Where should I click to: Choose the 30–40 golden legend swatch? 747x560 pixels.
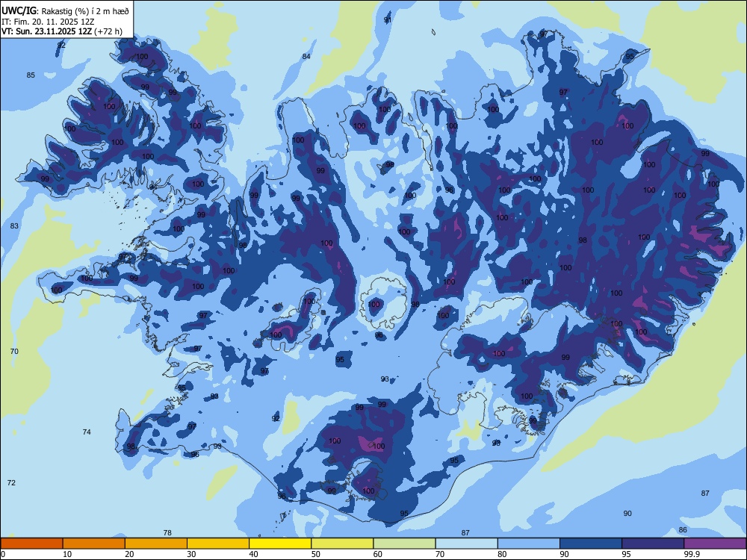click(218, 544)
